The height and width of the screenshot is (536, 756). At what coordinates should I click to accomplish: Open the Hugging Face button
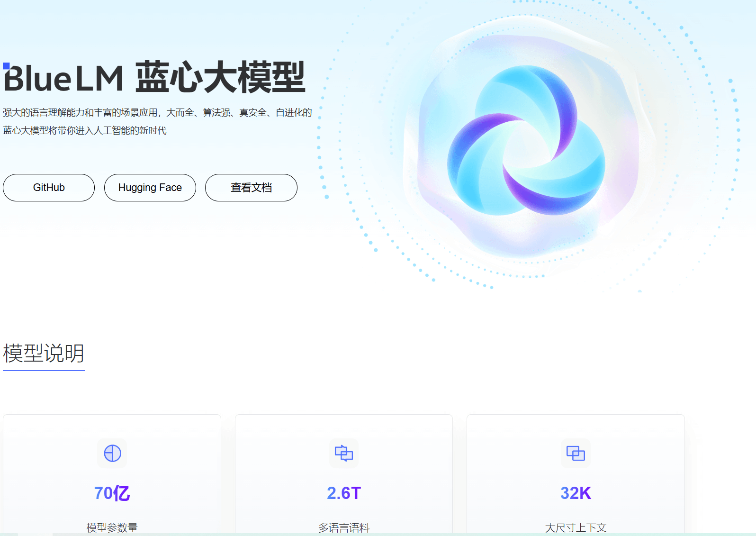click(x=150, y=188)
